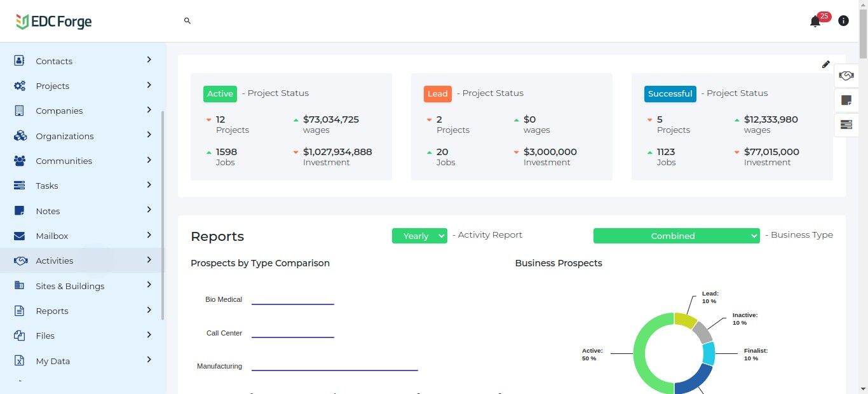
Task: Click the pencil edit icon
Action: click(825, 64)
